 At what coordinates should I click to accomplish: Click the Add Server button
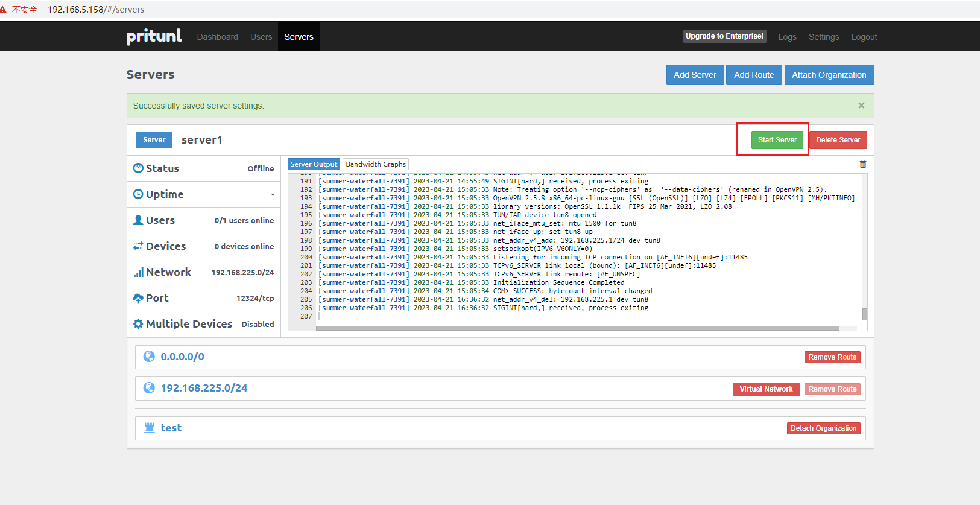(x=695, y=75)
